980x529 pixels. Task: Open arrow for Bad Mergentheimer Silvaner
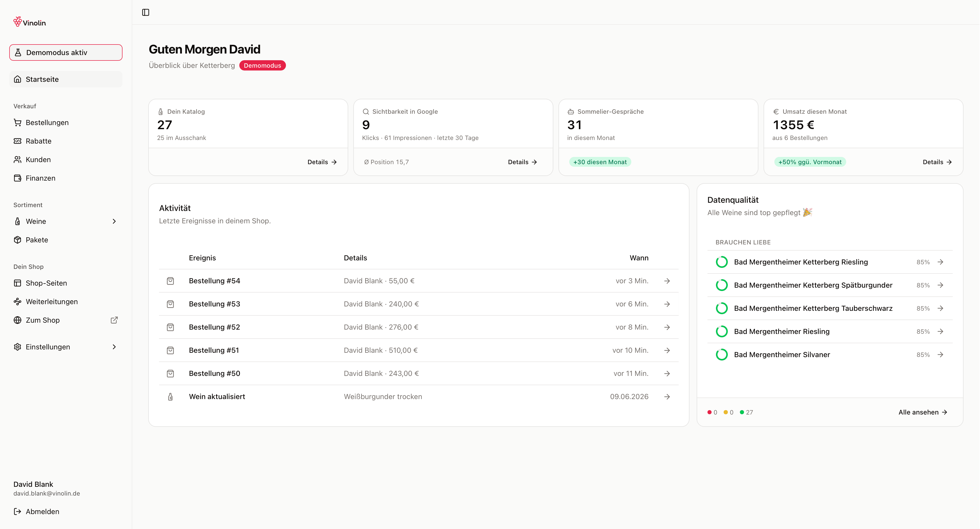[940, 355]
